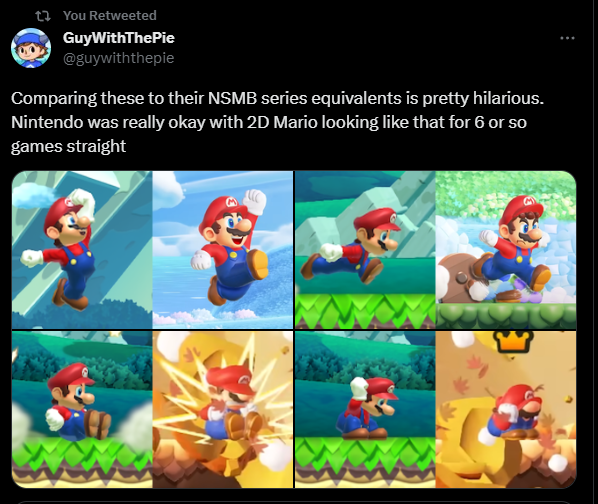The height and width of the screenshot is (504, 598).
Task: Open the @guywiththepie handle link
Action: click(x=118, y=58)
